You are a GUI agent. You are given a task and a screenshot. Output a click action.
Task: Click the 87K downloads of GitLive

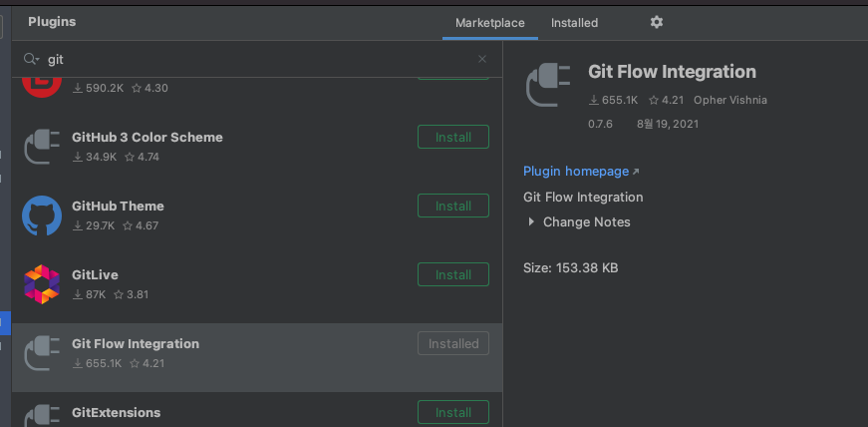tap(89, 294)
